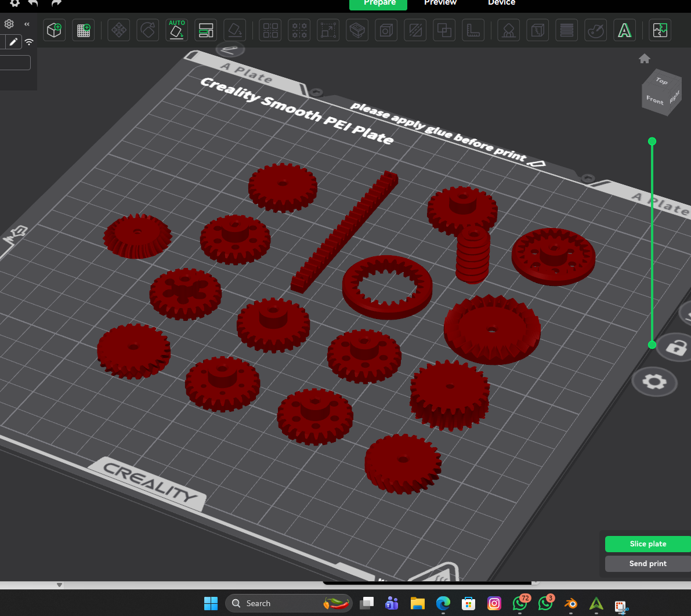Click the Undo arrow

pos(34,3)
